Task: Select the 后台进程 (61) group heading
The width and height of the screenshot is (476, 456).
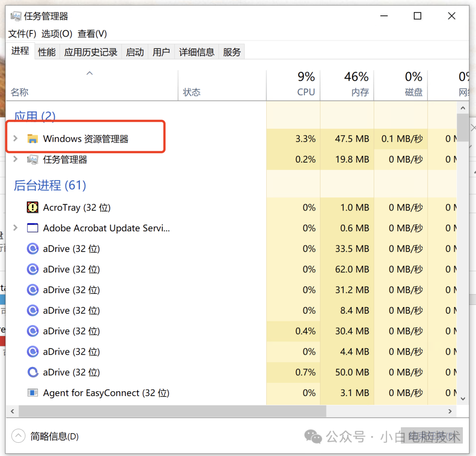Action: click(50, 185)
